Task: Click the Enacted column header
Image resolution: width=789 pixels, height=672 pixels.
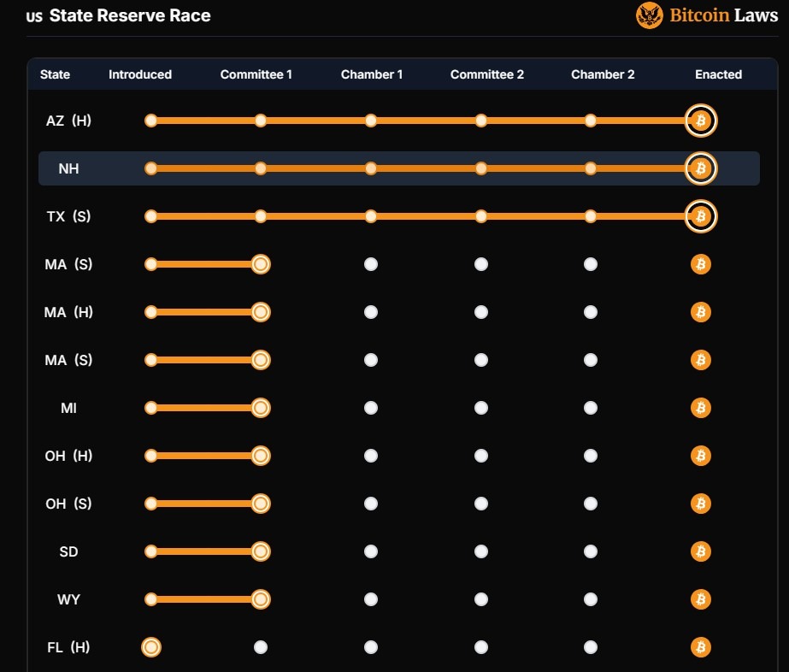Action: [718, 74]
